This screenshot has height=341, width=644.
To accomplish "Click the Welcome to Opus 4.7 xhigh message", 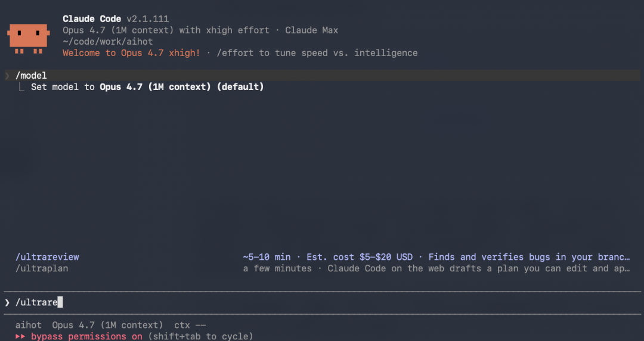I will [131, 53].
